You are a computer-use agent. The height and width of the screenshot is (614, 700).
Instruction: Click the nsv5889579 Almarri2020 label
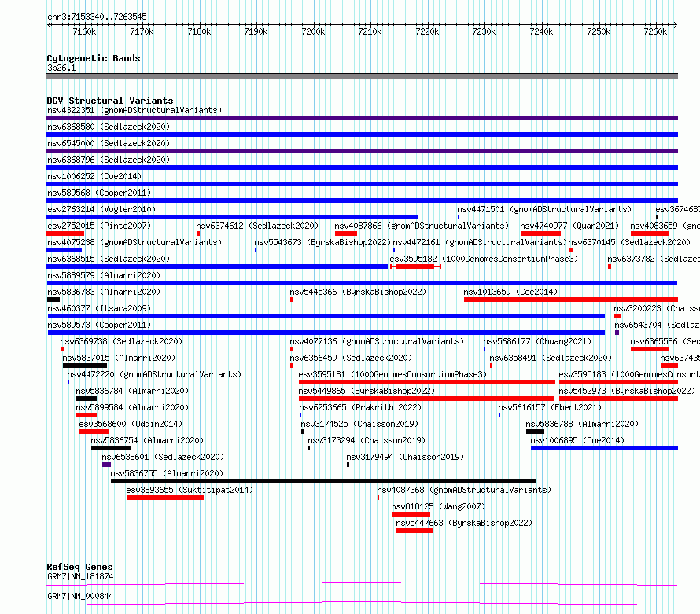pyautogui.click(x=104, y=275)
